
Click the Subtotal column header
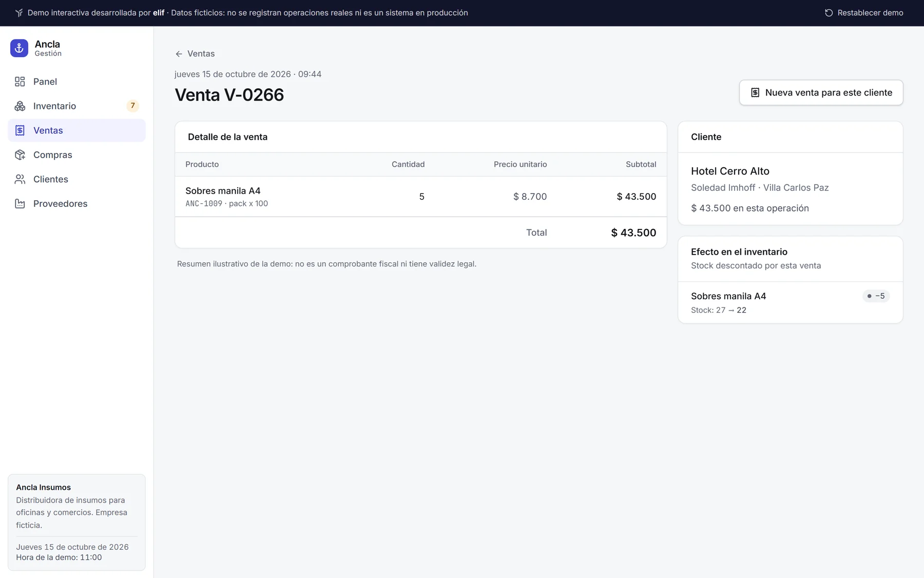pyautogui.click(x=641, y=164)
